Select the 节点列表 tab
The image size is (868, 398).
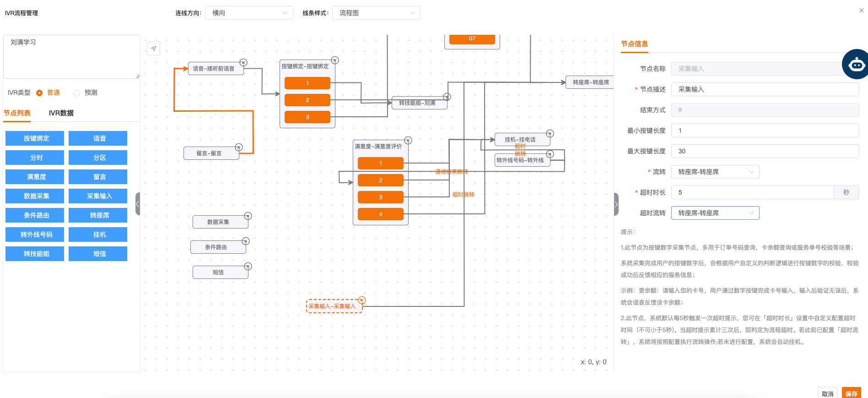pos(17,113)
